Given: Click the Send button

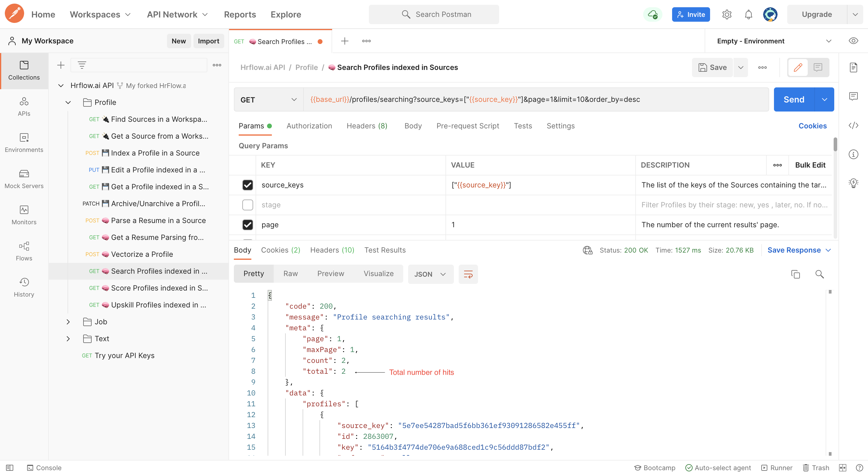Looking at the screenshot, I should (794, 99).
